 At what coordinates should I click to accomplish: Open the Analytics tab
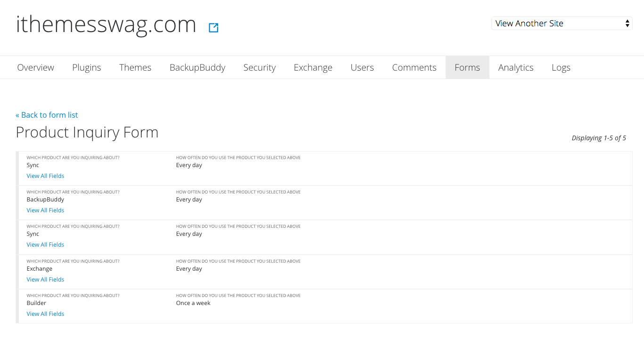[x=516, y=67]
